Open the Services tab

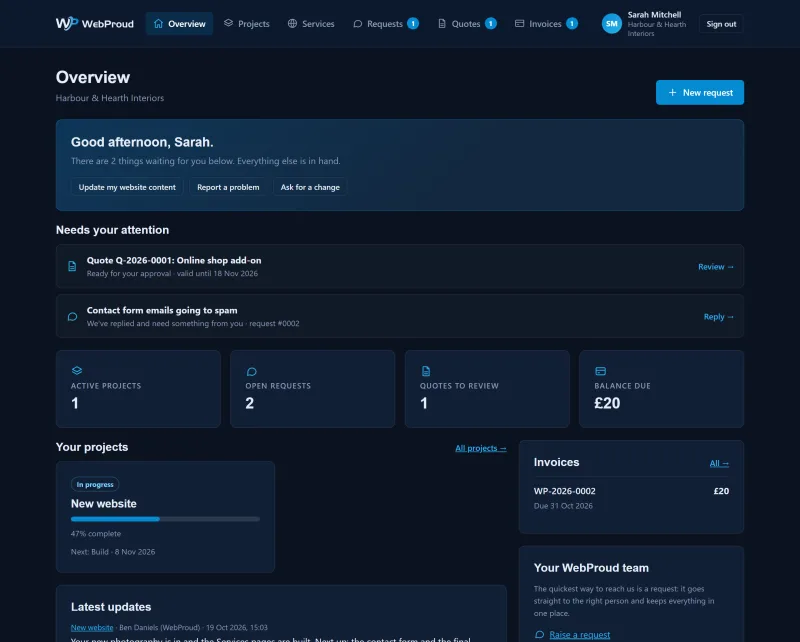coord(311,23)
